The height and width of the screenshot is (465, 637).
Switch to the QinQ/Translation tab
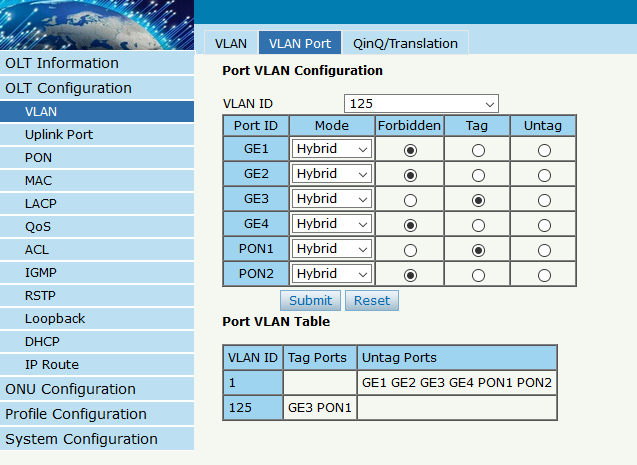(405, 43)
